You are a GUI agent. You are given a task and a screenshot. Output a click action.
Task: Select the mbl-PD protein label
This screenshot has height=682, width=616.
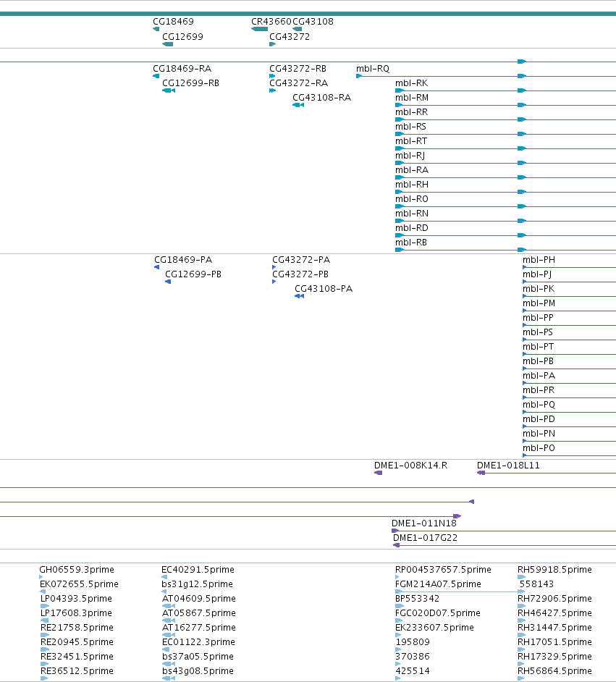click(539, 419)
